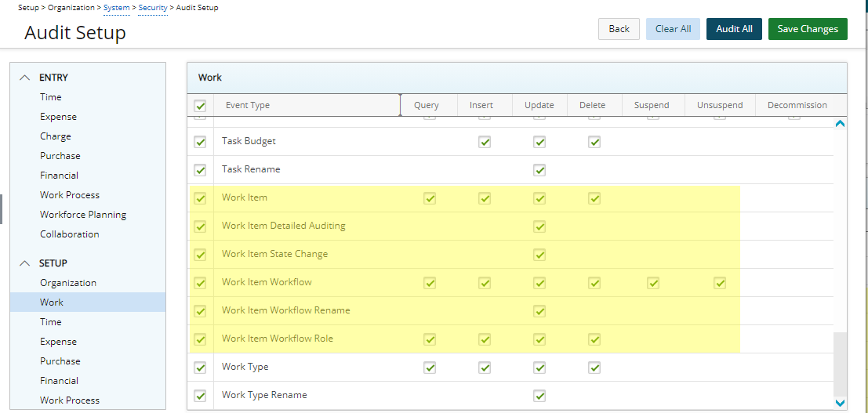This screenshot has height=413, width=868.
Task: Uncheck Update for Work Item State Change
Action: (x=539, y=255)
